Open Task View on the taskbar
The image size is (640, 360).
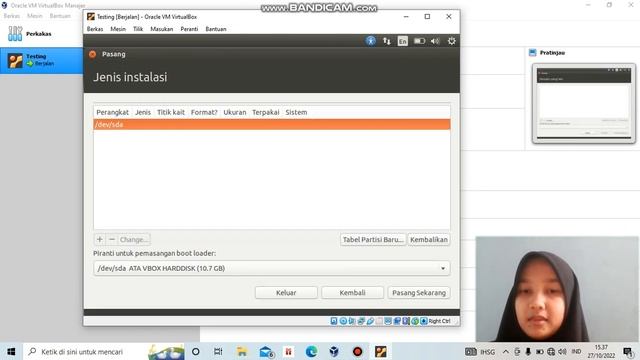click(x=218, y=351)
